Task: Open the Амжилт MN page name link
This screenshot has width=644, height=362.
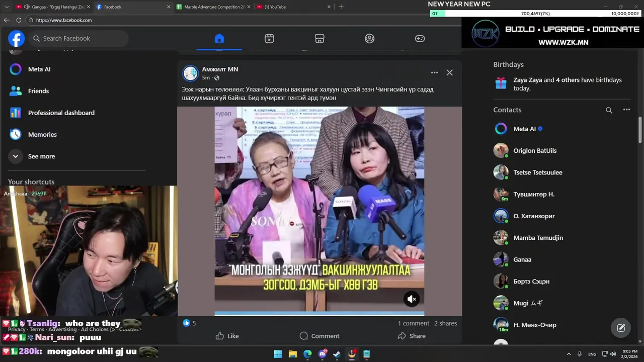Action: coord(220,69)
